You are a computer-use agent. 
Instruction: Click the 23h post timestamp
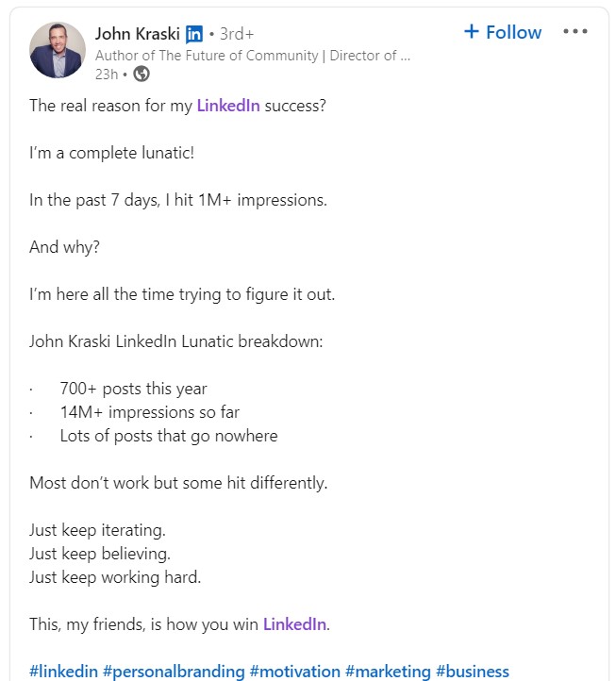click(107, 75)
